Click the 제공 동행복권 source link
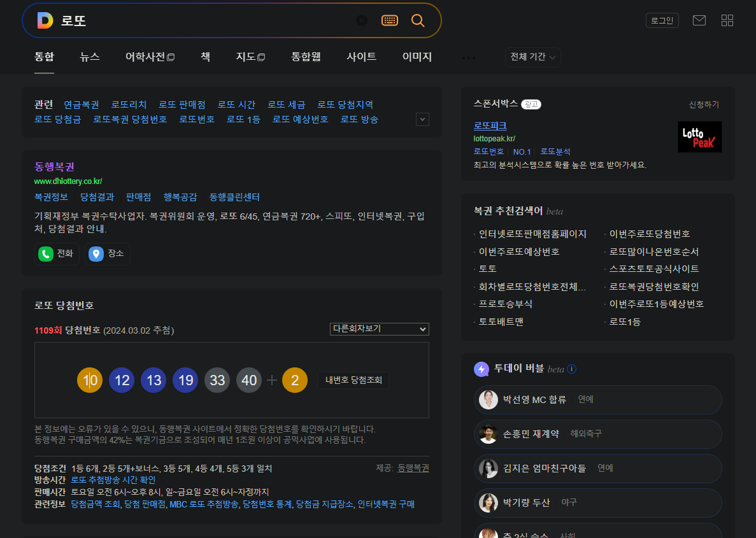This screenshot has height=538, width=756. 413,469
